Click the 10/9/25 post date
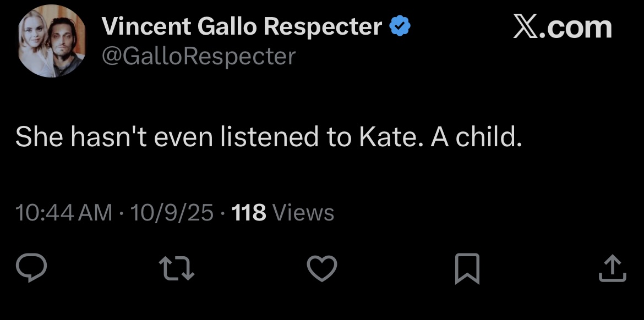 coord(172,213)
